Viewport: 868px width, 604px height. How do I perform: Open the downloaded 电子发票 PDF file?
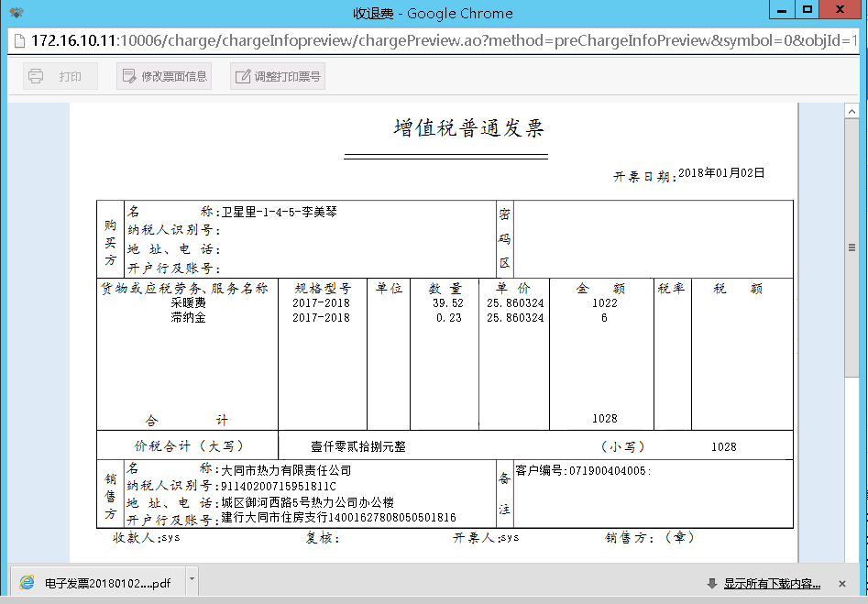(107, 583)
